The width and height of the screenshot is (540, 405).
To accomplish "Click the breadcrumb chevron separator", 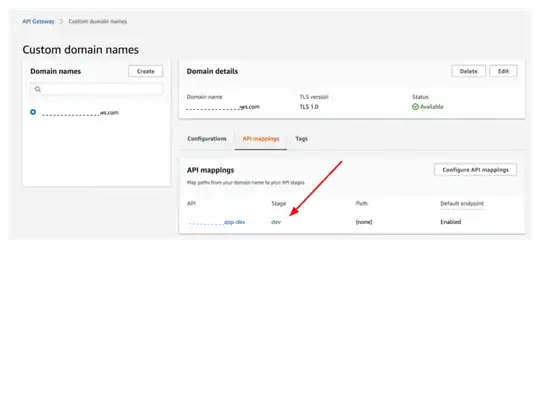I will coord(61,21).
